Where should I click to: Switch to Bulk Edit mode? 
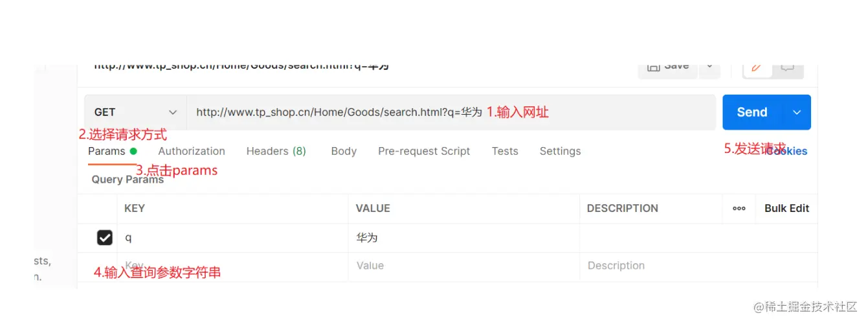click(786, 208)
